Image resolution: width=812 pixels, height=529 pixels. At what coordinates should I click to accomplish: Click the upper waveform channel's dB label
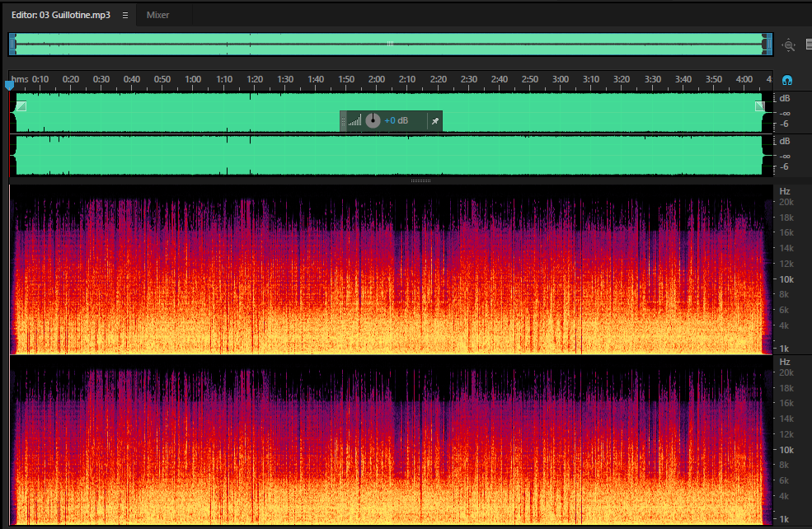pyautogui.click(x=785, y=98)
